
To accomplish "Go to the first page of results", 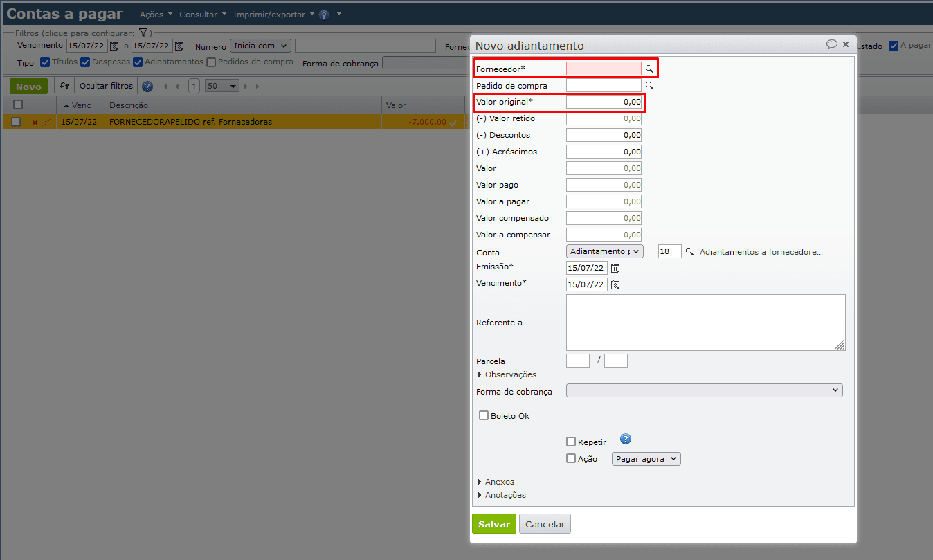I will click(x=165, y=87).
